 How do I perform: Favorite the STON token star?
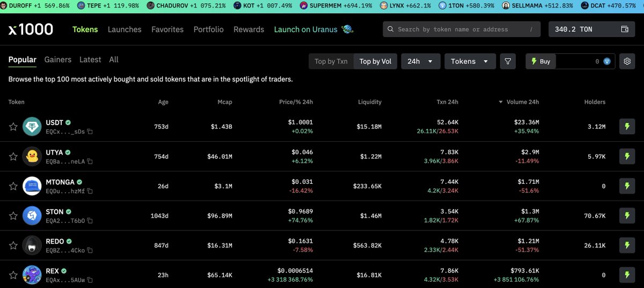[x=13, y=215]
